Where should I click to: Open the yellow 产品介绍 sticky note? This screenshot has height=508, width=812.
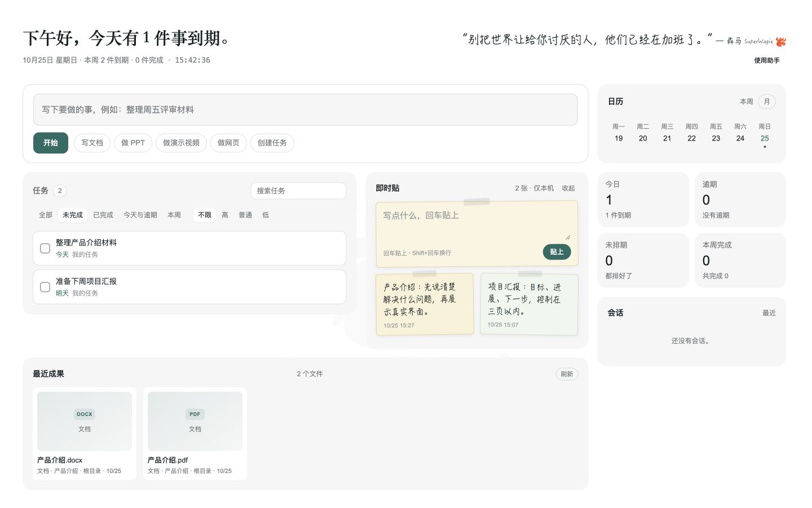425,304
